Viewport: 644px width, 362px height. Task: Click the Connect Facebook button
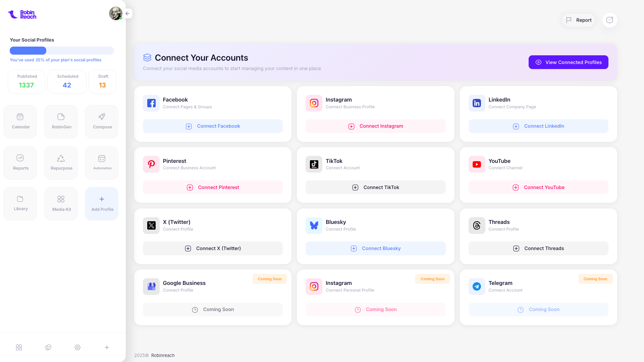point(213,126)
